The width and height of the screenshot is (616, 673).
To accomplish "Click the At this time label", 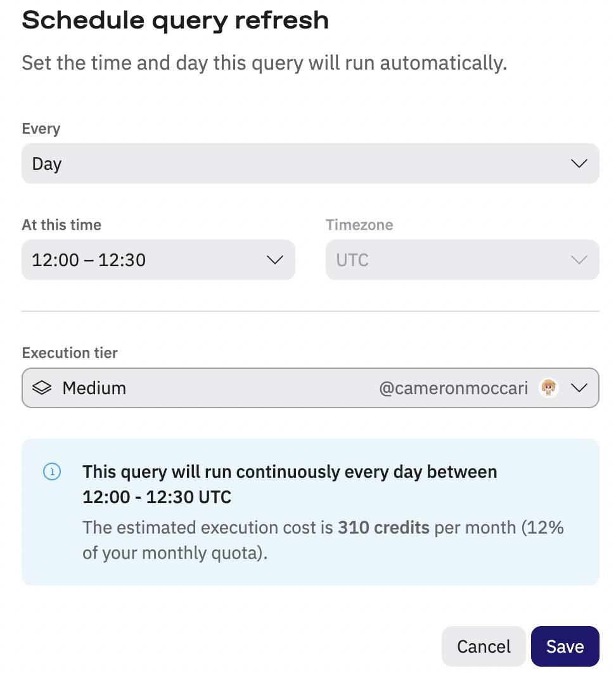I will click(61, 225).
